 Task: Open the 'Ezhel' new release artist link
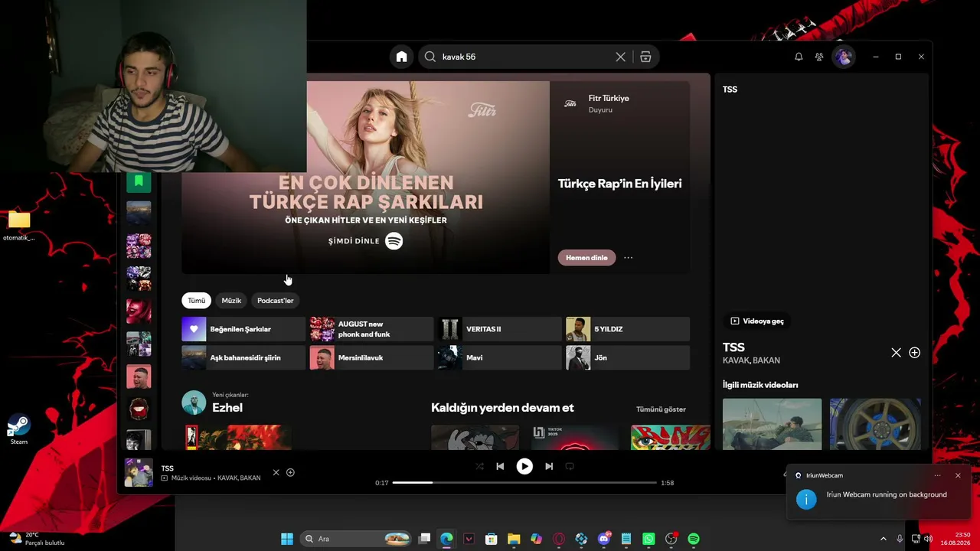(x=227, y=408)
